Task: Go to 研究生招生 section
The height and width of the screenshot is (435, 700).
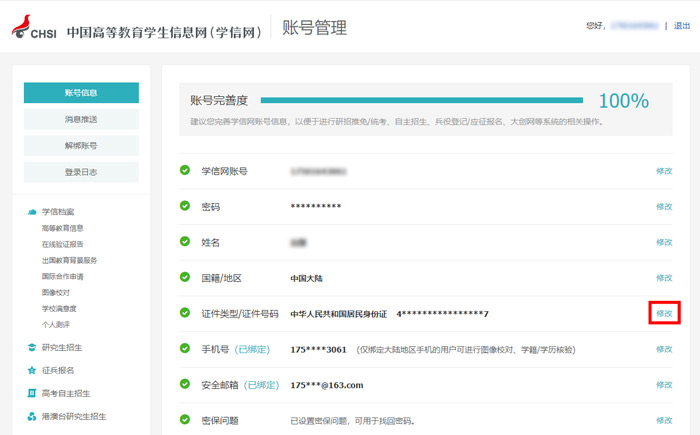Action: [62, 347]
